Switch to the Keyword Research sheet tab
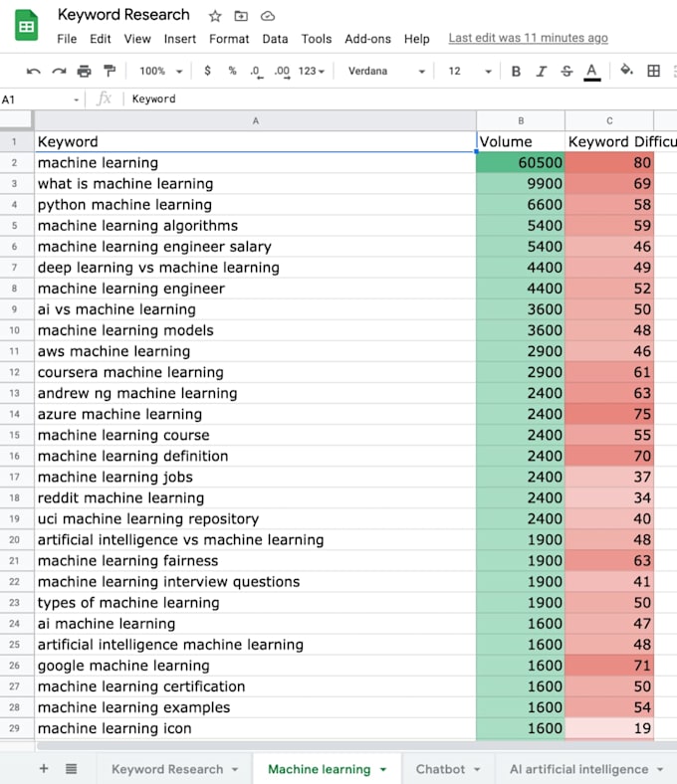The width and height of the screenshot is (677, 784). point(167,769)
